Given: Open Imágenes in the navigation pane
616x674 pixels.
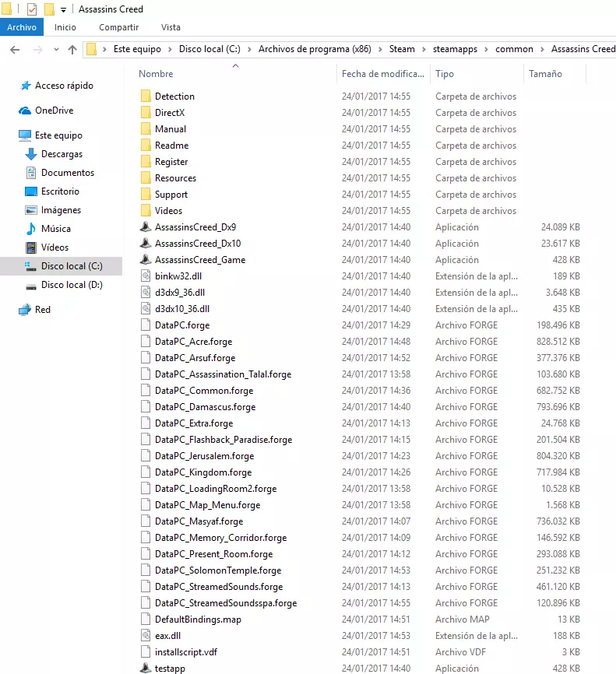Looking at the screenshot, I should click(x=61, y=210).
